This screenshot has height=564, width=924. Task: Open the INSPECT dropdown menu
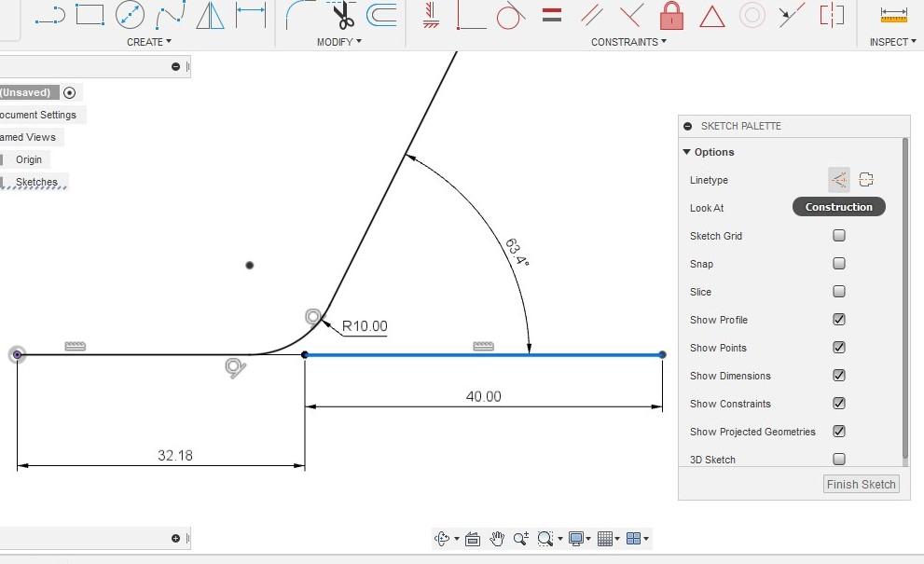point(893,42)
